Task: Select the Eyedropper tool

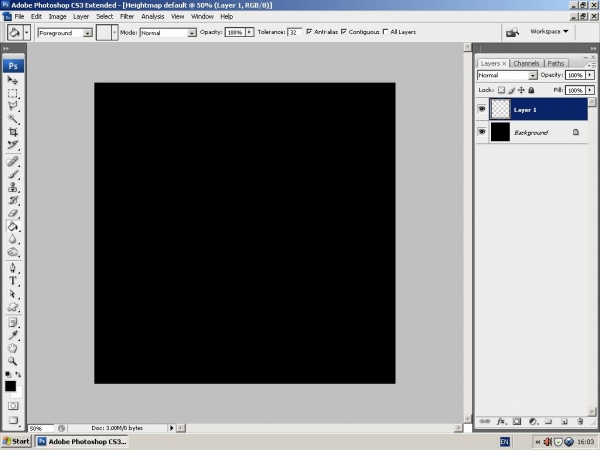Action: (x=13, y=335)
